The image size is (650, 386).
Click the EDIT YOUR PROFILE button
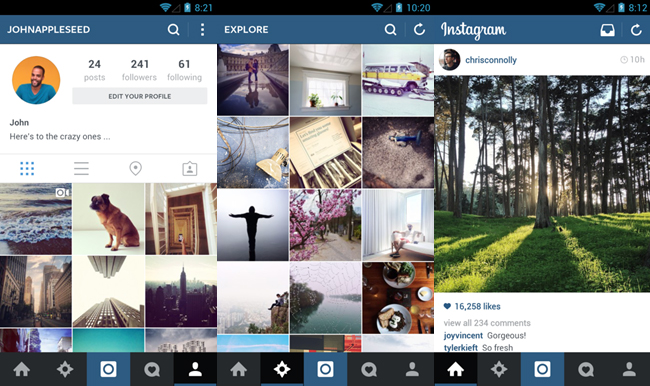pos(140,96)
